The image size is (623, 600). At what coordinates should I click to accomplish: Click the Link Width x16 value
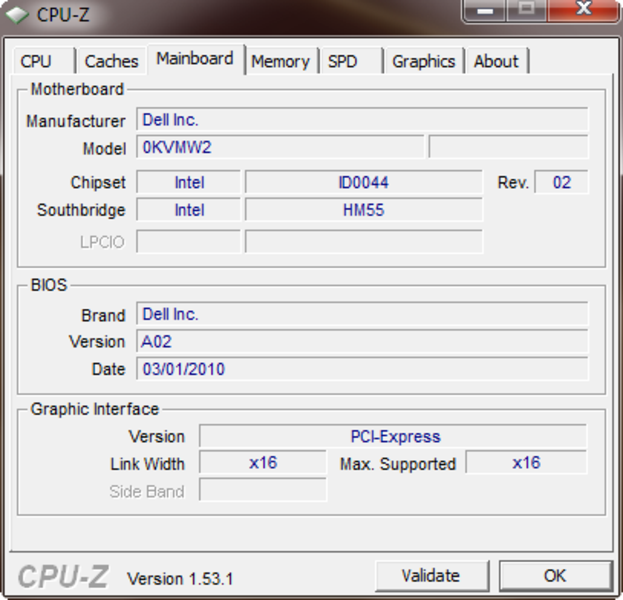263,463
